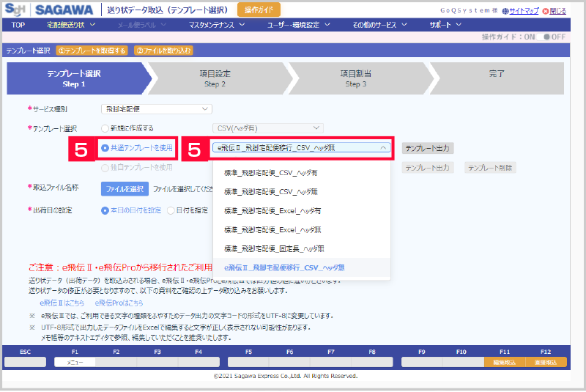Toggle the 操作ガイド ON/OFF switch
The height and width of the screenshot is (392, 586).
(x=544, y=37)
